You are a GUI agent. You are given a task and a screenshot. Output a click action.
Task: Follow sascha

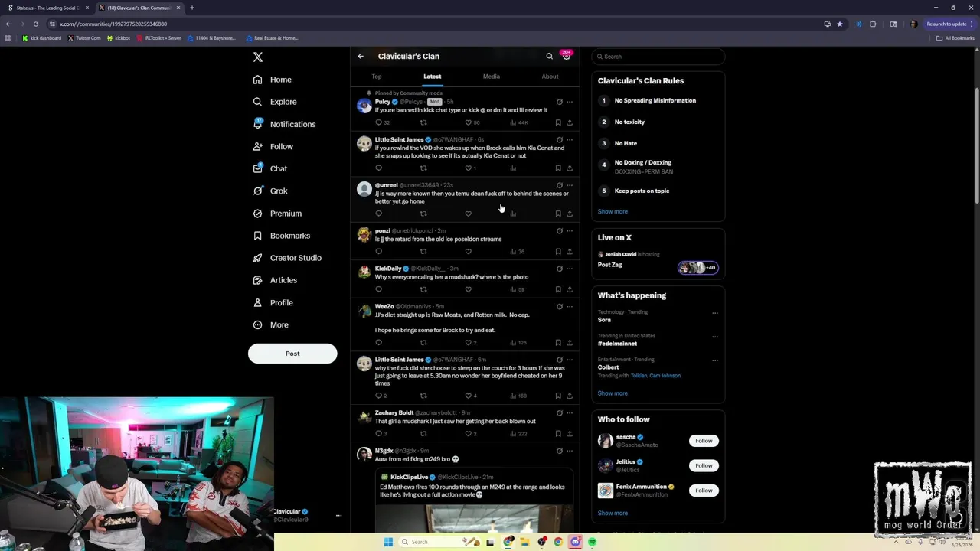point(704,441)
